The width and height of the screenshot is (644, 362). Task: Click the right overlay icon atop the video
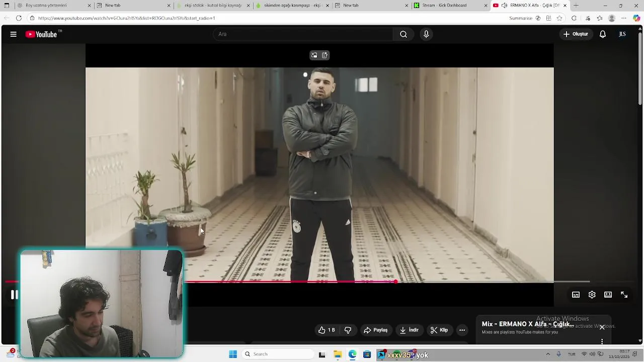point(325,55)
